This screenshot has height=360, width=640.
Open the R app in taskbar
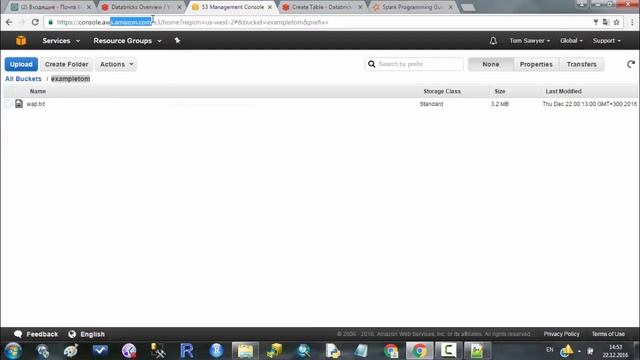click(x=187, y=351)
